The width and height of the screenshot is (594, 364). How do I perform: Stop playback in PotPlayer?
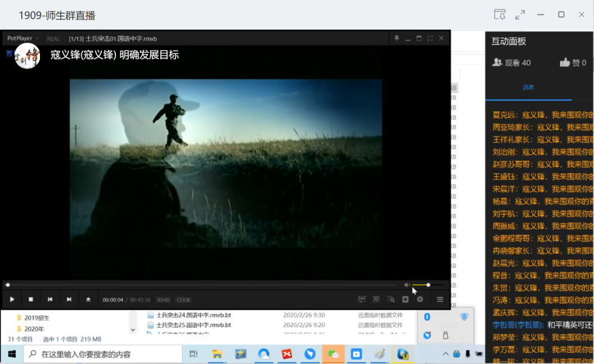tap(31, 299)
